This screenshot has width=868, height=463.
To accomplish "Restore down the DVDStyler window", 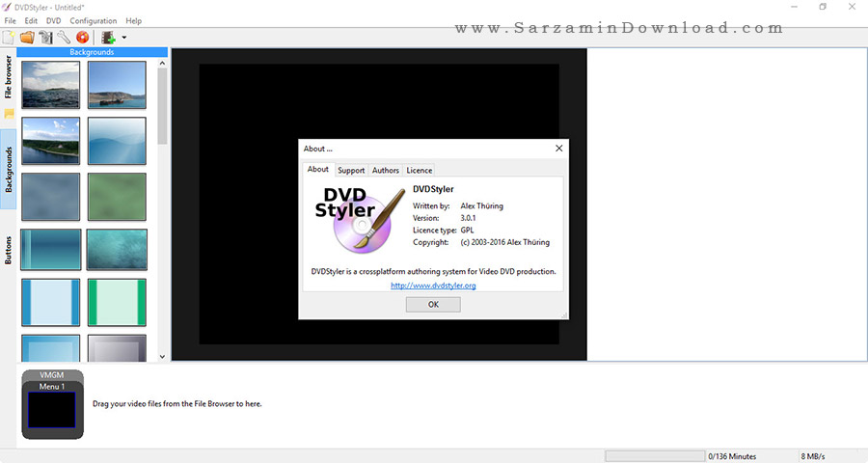I will pyautogui.click(x=824, y=7).
